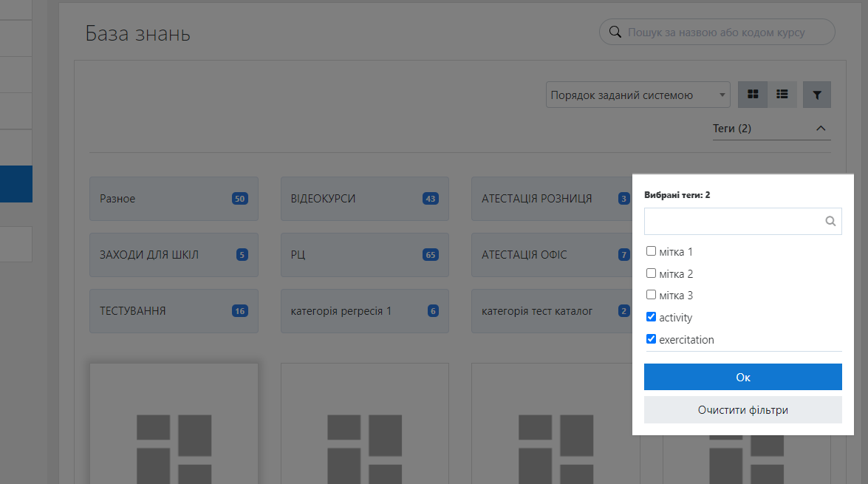
Task: Check the 'мітка 1' tag checkbox
Action: pyautogui.click(x=651, y=251)
